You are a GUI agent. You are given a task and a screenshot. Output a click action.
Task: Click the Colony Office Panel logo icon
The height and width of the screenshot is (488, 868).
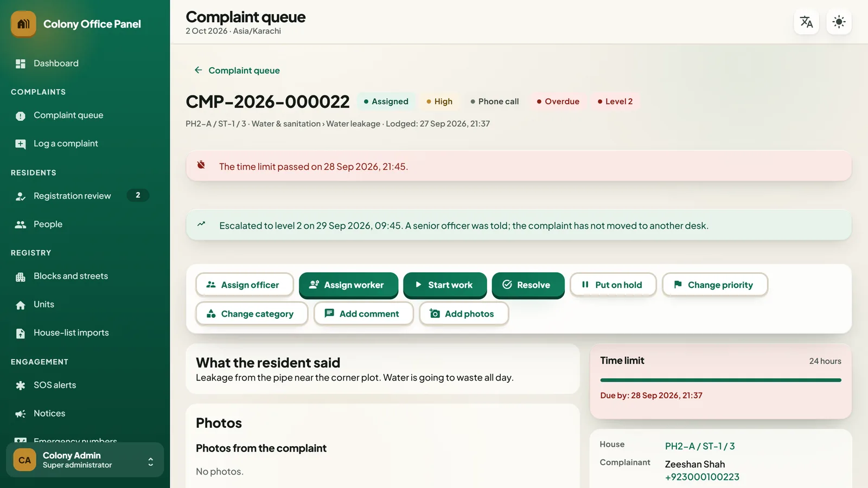point(23,24)
